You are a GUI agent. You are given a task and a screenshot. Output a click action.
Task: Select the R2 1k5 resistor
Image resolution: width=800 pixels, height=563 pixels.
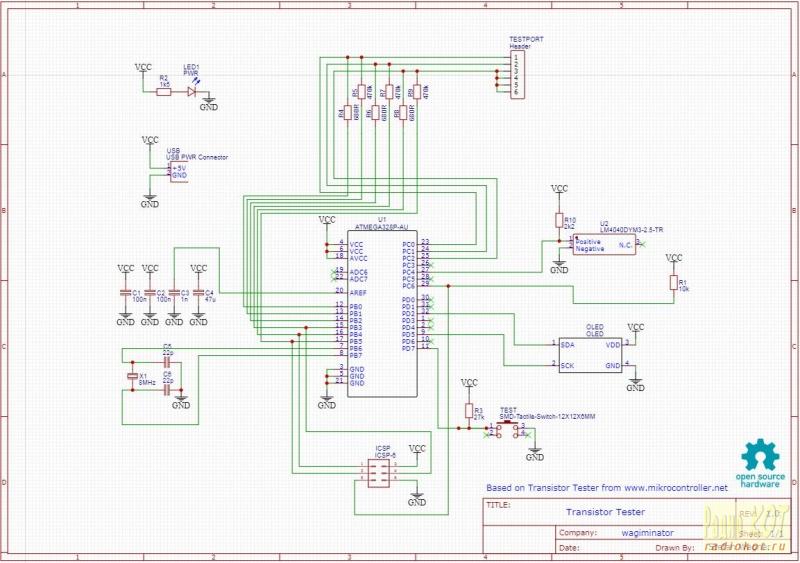[164, 92]
